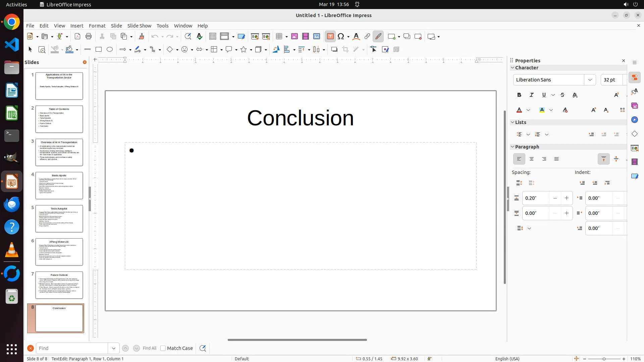The height and width of the screenshot is (362, 644).
Task: Click the Insert Image toolbar icon
Action: pos(294,37)
